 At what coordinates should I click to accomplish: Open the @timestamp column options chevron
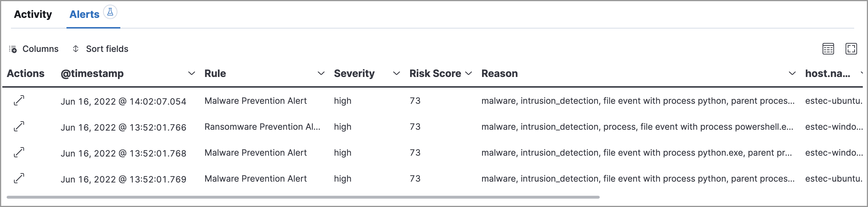coord(191,73)
